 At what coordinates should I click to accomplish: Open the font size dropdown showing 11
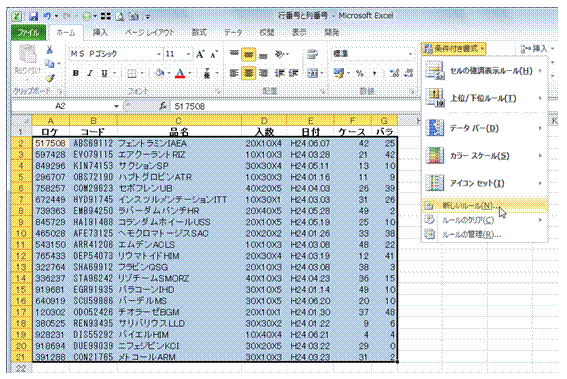point(188,54)
